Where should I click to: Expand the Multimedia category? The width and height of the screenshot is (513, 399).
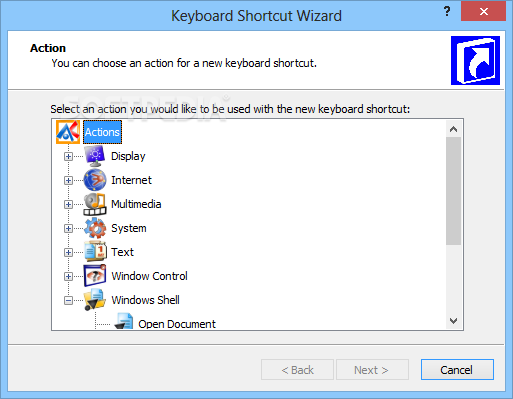click(x=68, y=204)
